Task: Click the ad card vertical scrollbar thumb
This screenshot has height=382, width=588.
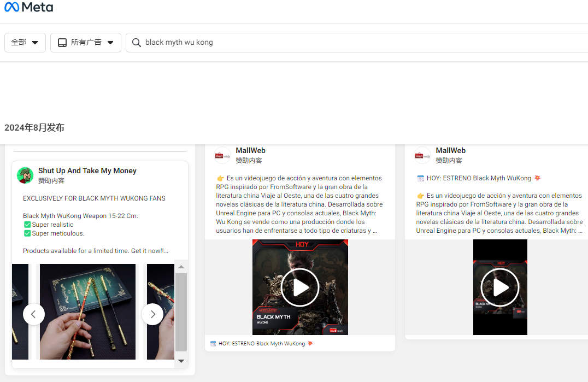Action: click(181, 312)
